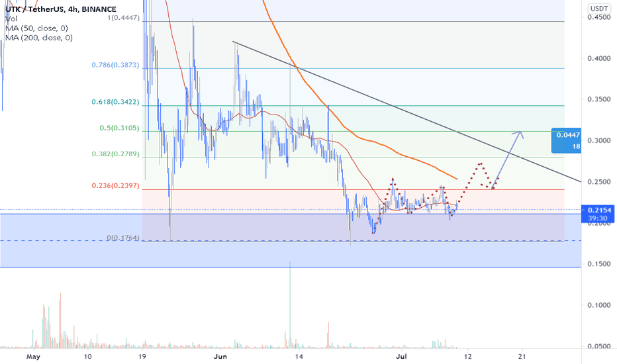Click the 0.3500 price axis label

599,99
